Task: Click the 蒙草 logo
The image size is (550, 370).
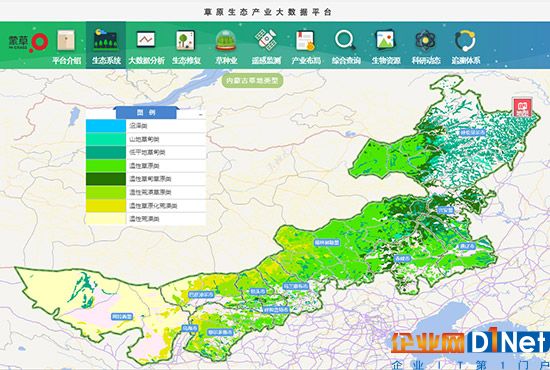Action: coord(28,42)
